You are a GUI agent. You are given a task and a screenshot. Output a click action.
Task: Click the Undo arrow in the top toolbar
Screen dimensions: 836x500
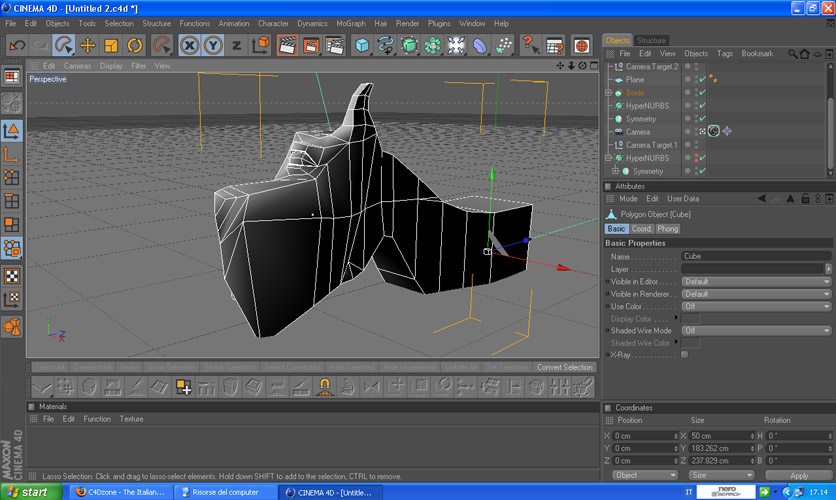click(x=17, y=45)
